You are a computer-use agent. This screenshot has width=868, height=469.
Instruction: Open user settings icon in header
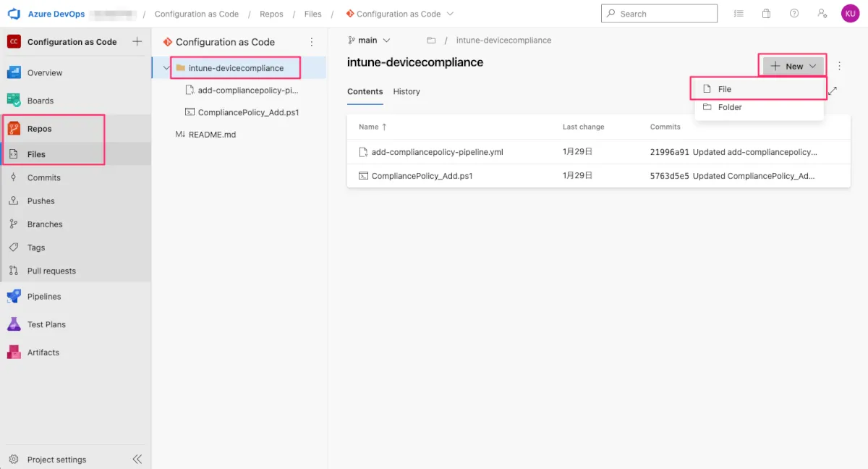822,14
